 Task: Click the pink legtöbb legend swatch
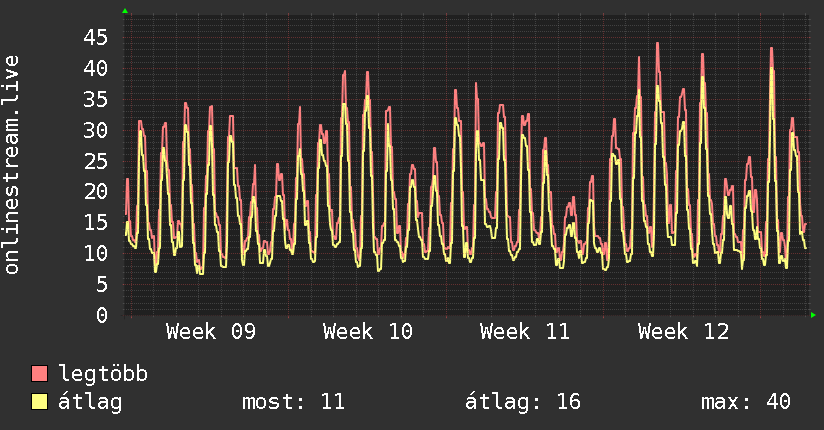pos(39,374)
